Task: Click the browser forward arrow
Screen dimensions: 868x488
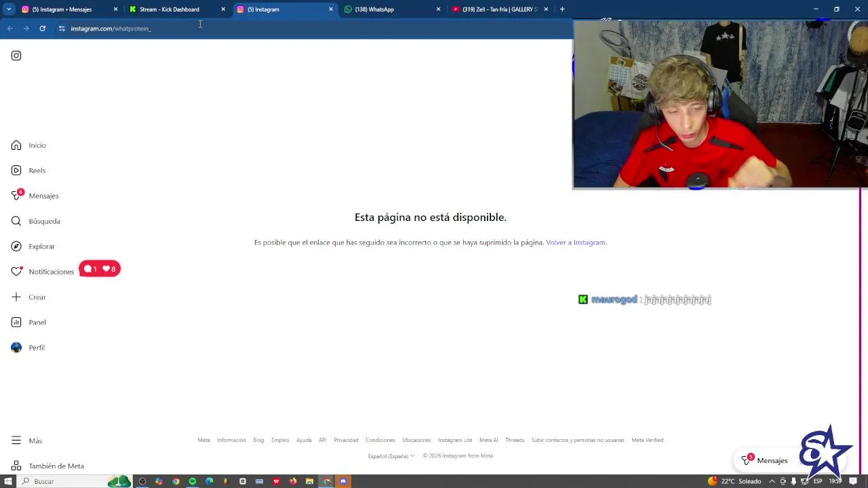Action: click(x=26, y=28)
